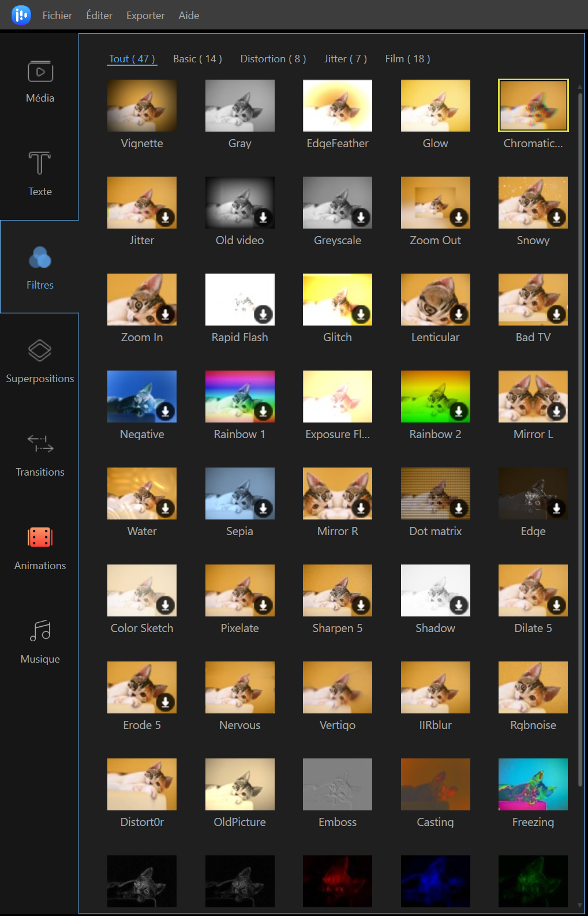The width and height of the screenshot is (588, 916).
Task: Switch to the Basic (14) tab
Action: (197, 59)
